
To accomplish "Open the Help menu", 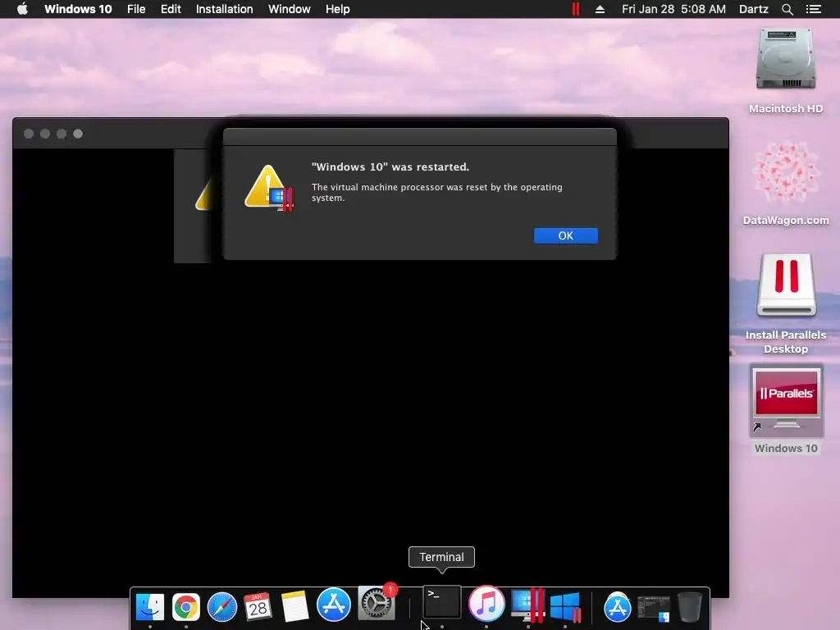I will pos(337,9).
